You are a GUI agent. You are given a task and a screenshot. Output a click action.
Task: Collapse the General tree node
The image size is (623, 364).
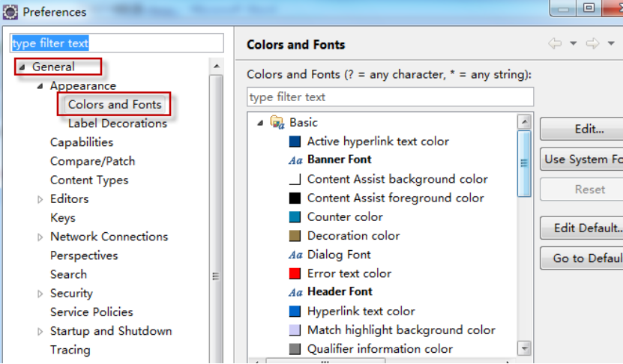[22, 67]
